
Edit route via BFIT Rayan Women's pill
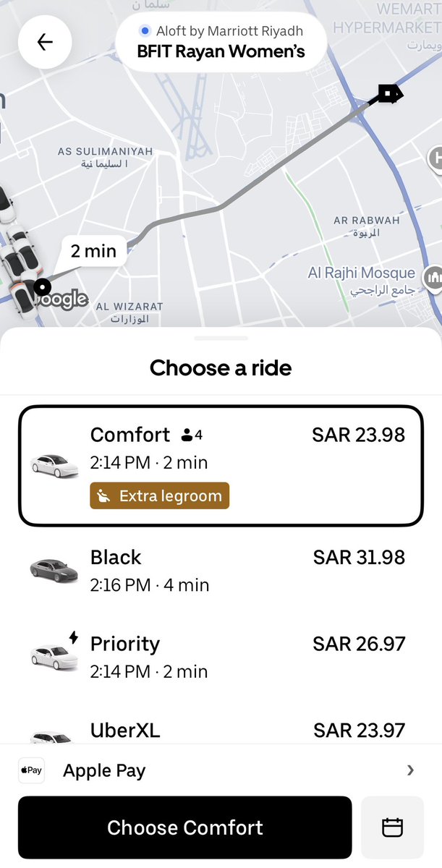click(x=221, y=42)
